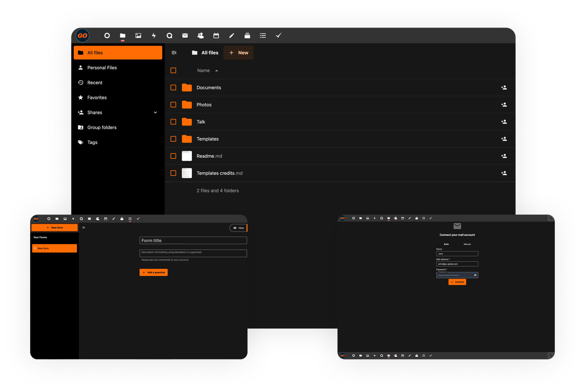The height and width of the screenshot is (392, 585).
Task: Open the Talk search-bubble icon in top bar
Action: (169, 36)
